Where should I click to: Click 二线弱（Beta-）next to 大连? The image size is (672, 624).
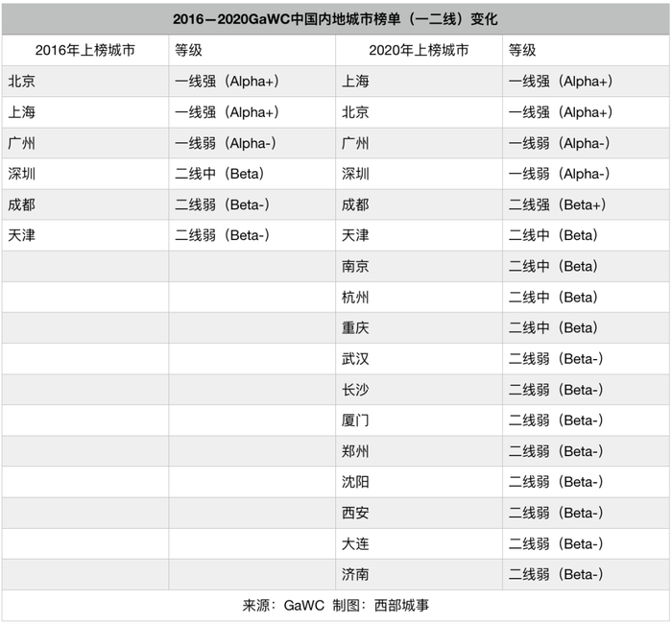click(556, 543)
